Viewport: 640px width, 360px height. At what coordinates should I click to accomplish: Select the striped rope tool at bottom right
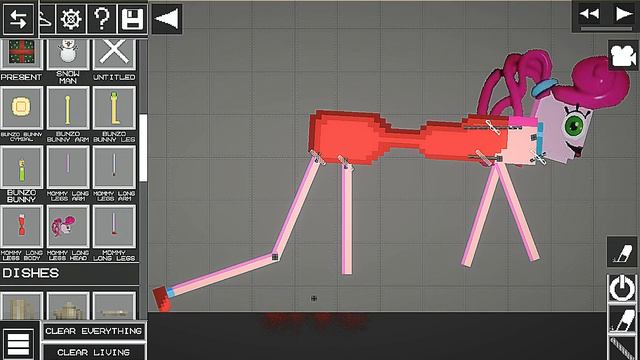[622, 349]
